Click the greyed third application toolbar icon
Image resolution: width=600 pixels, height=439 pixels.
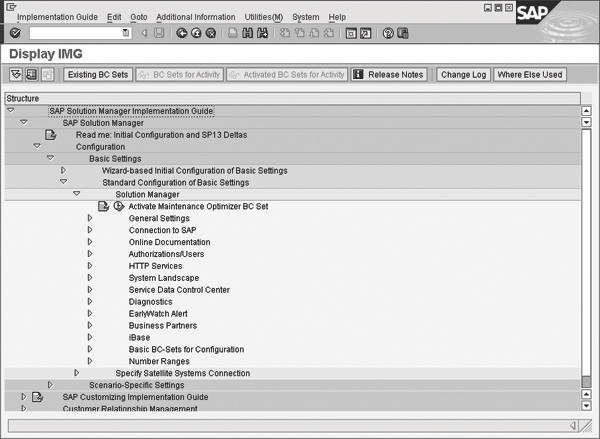[x=47, y=74]
